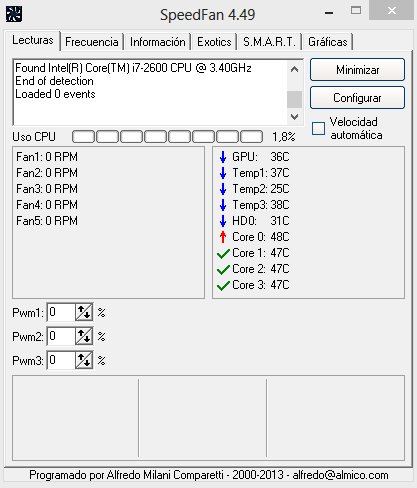The width and height of the screenshot is (417, 488).
Task: Minimize the SpeedFan window from title bar
Action: (x=329, y=12)
